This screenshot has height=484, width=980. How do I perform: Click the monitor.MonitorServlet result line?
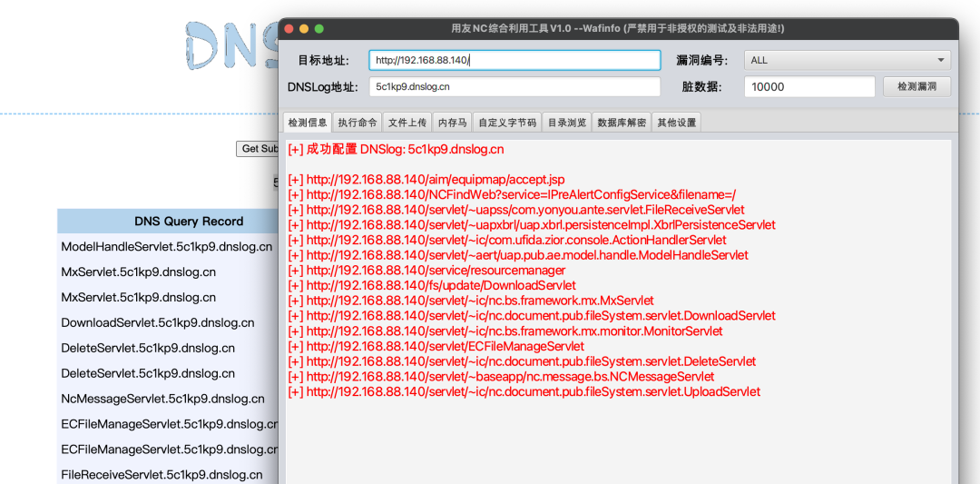tap(505, 331)
